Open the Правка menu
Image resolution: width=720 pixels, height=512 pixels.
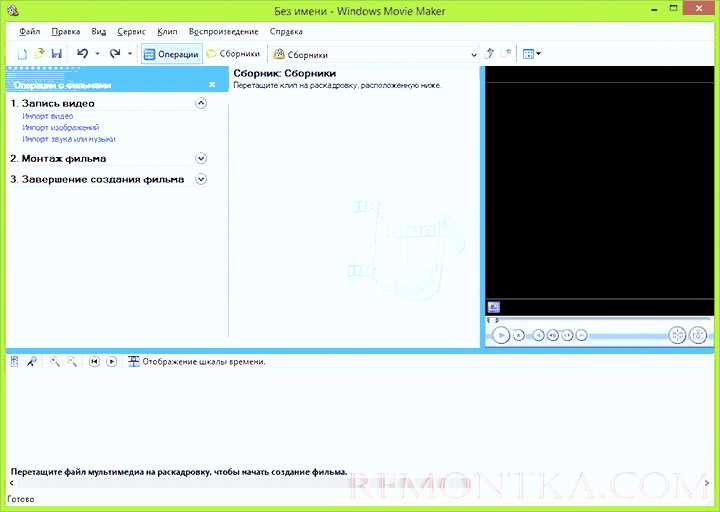click(x=66, y=32)
